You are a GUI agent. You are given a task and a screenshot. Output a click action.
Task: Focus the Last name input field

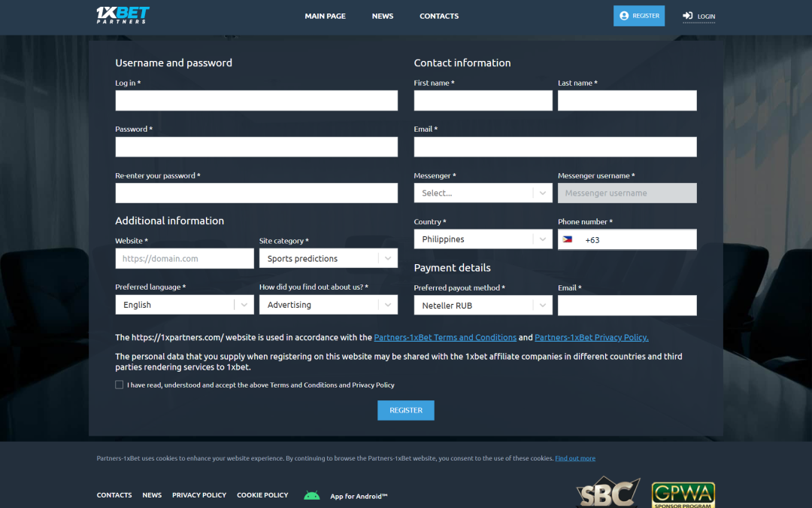tap(627, 101)
